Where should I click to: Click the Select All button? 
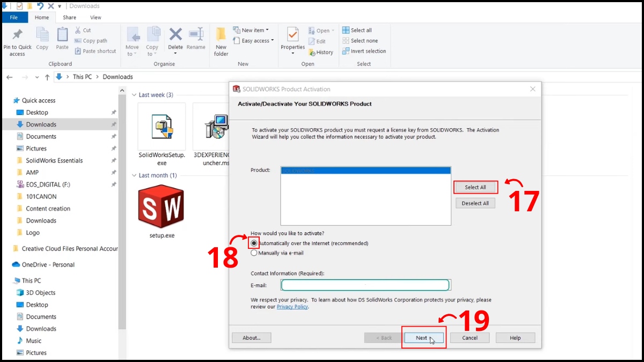pyautogui.click(x=475, y=187)
